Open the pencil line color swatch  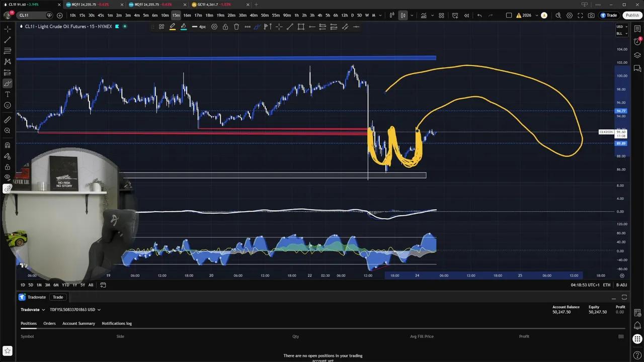click(x=173, y=27)
